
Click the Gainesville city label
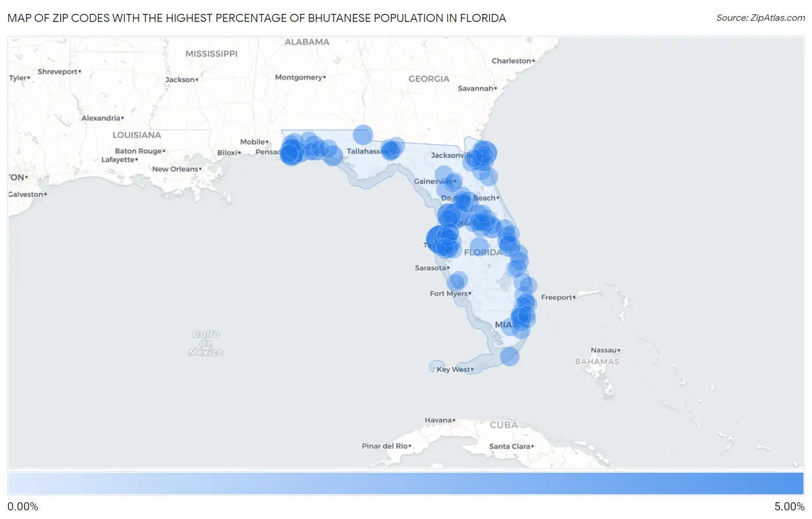[x=434, y=181]
